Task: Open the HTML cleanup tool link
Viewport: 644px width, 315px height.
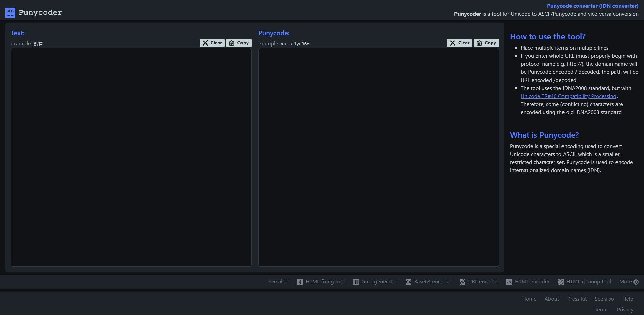Action: point(588,282)
